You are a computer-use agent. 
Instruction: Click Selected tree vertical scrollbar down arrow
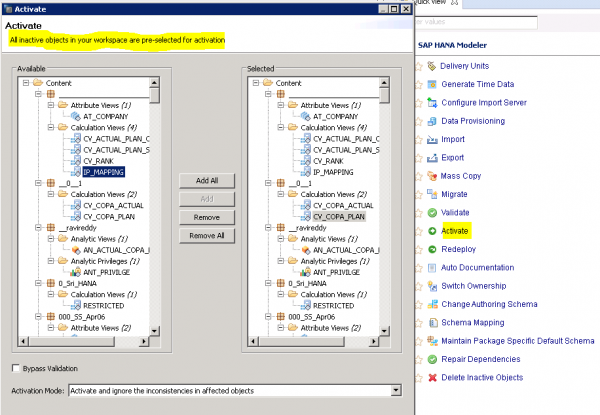tap(385, 330)
